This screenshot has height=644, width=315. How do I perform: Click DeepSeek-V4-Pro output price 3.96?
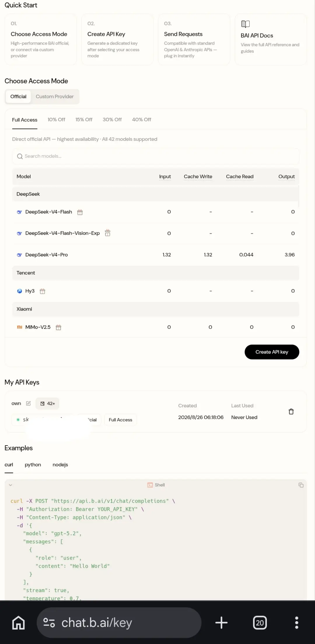[290, 255]
